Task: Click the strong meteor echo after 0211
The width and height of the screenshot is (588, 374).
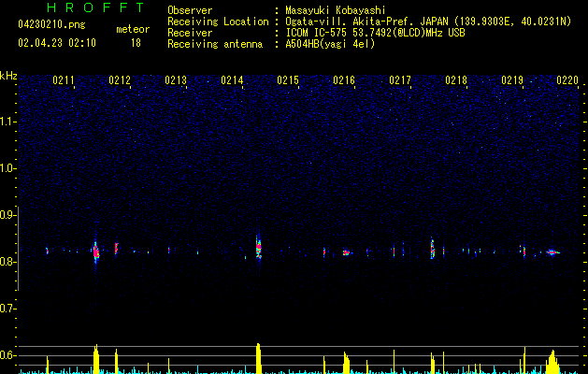Action: 96,251
